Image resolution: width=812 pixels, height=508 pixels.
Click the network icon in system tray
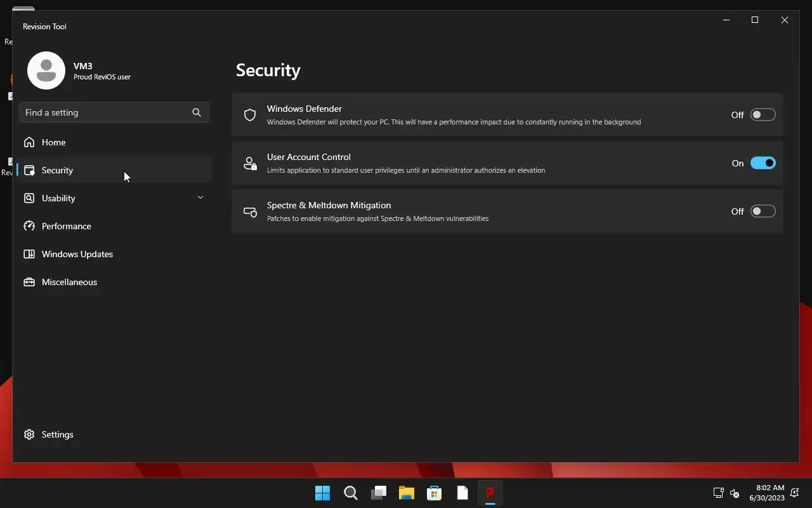coord(718,493)
